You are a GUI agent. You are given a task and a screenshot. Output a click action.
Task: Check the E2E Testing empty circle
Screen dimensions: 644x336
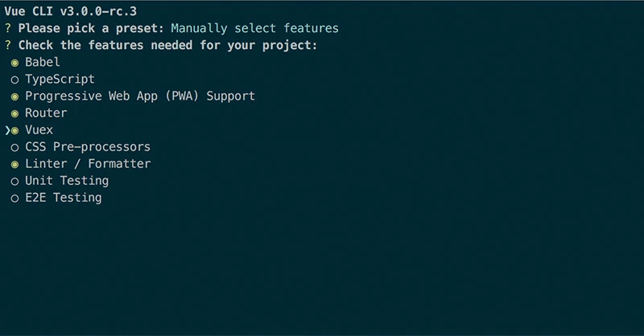point(14,198)
